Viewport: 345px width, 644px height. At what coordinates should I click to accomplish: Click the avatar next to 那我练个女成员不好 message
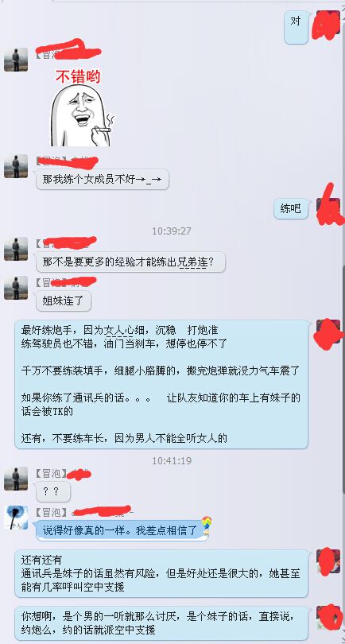pyautogui.click(x=16, y=166)
